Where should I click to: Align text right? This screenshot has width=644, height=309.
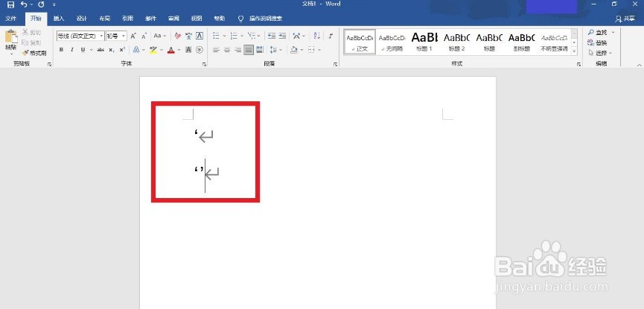[237, 50]
